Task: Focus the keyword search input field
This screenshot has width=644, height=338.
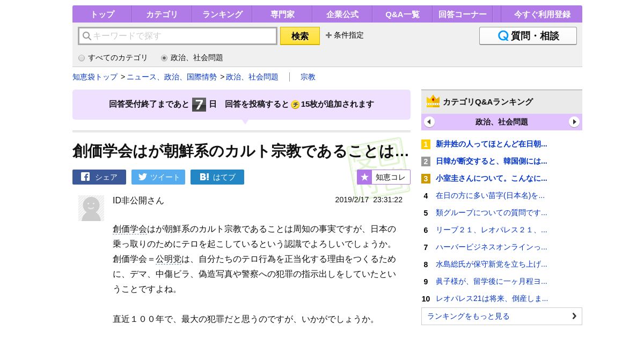Action: pos(178,36)
